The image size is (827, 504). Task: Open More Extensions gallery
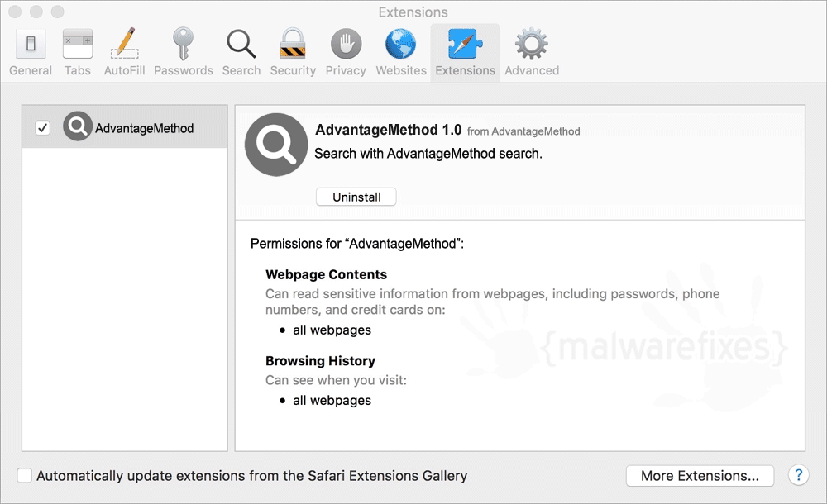[x=700, y=476]
